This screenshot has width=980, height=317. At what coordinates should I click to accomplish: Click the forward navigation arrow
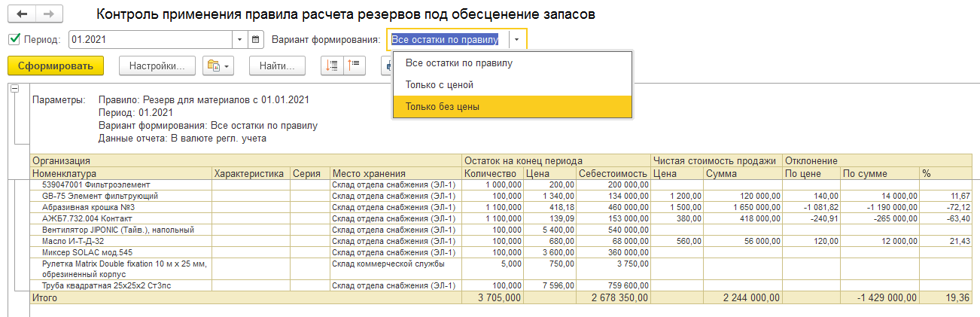coord(48,14)
